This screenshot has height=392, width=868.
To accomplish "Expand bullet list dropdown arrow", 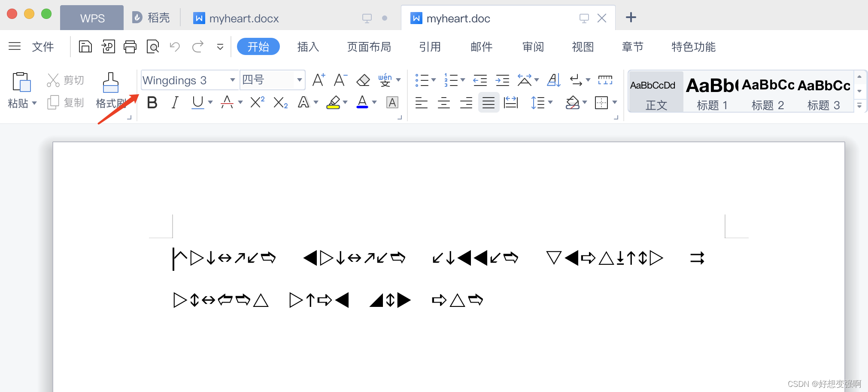I will pyautogui.click(x=434, y=80).
